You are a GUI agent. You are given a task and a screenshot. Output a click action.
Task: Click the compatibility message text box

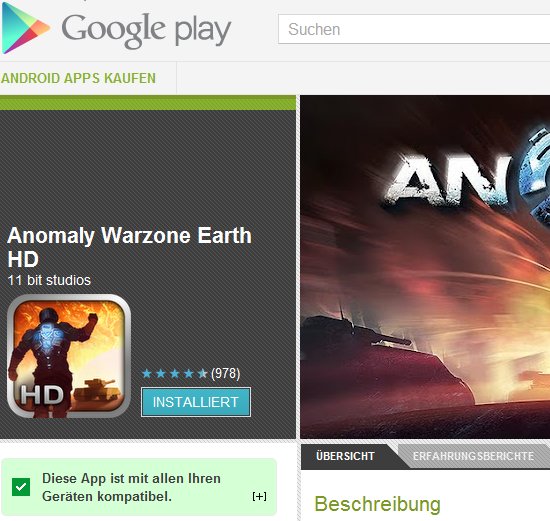point(139,487)
